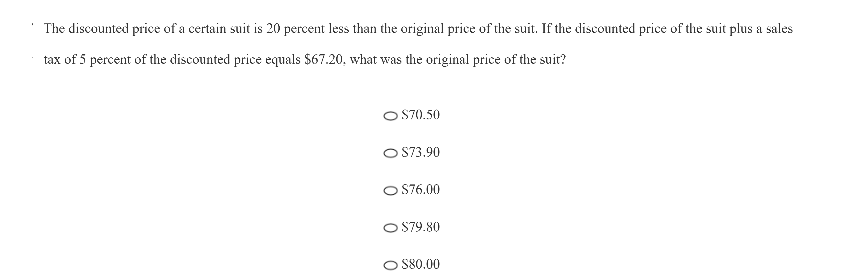Choose the $73.90 radio option

point(390,153)
